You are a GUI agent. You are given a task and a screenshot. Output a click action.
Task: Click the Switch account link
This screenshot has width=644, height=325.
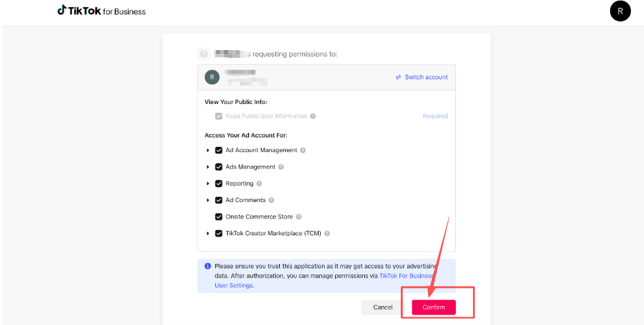[x=422, y=77]
